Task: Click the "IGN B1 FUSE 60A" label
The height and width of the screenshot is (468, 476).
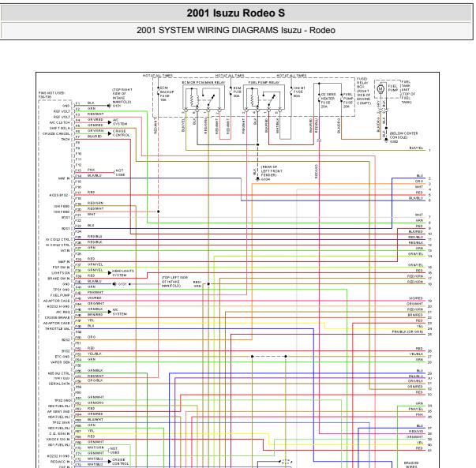Action: 298,92
